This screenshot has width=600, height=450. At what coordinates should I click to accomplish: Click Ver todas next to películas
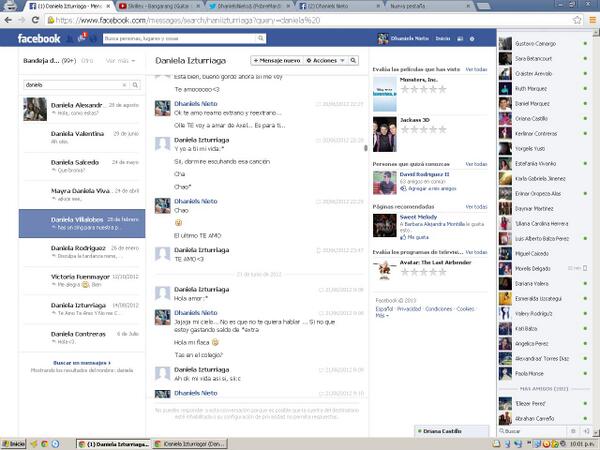476,69
